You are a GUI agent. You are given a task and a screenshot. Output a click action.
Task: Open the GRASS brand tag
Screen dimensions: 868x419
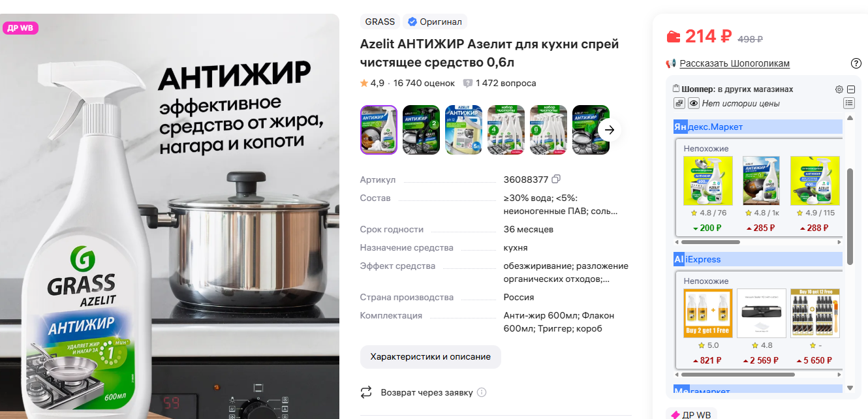(380, 22)
